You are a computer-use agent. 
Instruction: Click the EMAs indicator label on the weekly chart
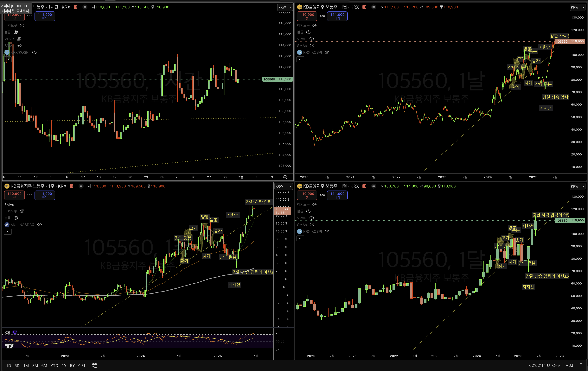pyautogui.click(x=9, y=204)
